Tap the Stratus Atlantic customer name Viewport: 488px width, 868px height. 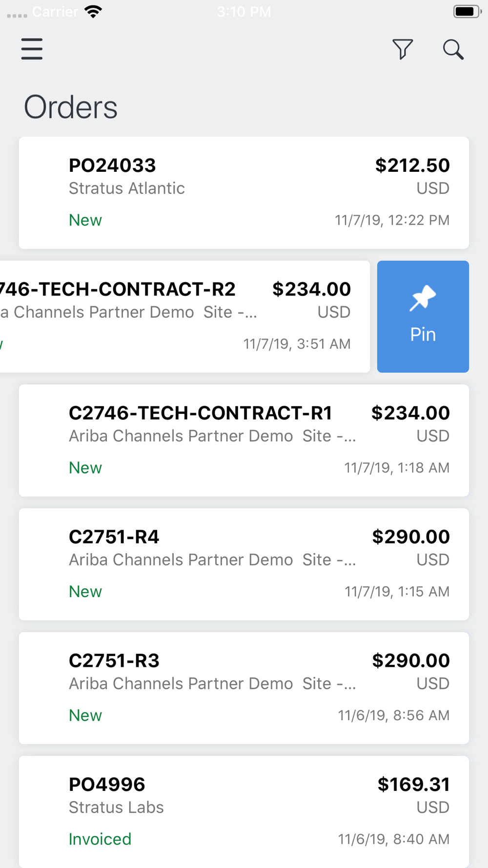tap(127, 188)
